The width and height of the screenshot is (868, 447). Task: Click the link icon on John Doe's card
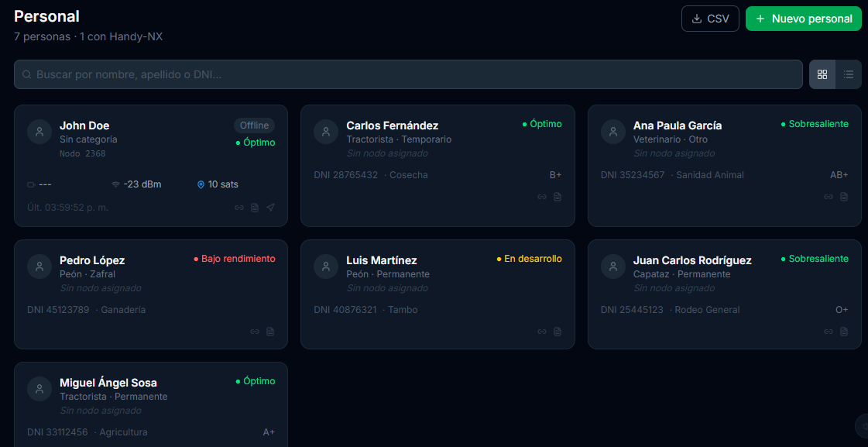[239, 208]
